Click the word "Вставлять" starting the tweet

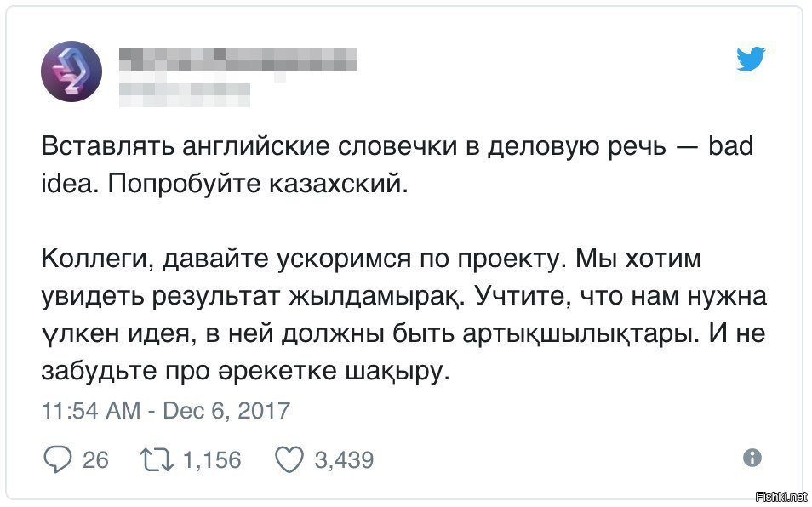click(x=108, y=146)
